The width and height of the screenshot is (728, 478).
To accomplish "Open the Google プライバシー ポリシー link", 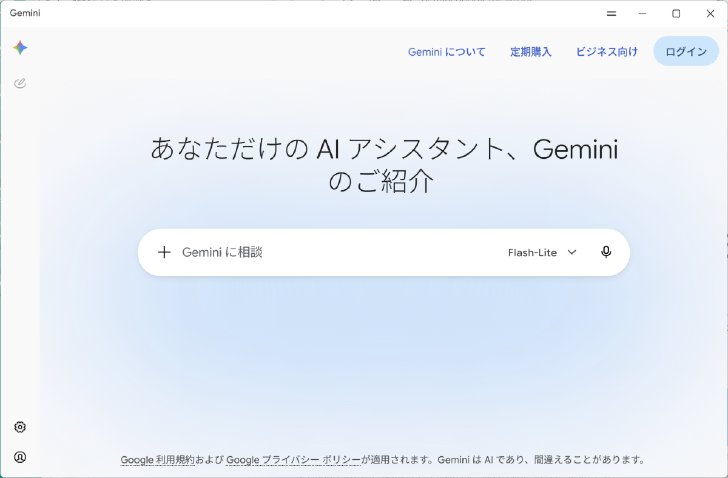I will click(293, 459).
